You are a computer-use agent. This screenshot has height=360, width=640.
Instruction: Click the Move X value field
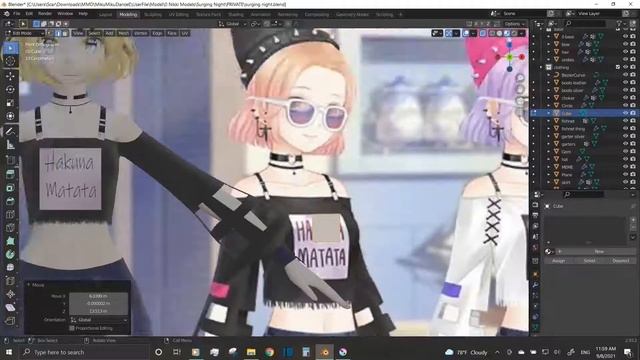(98, 296)
